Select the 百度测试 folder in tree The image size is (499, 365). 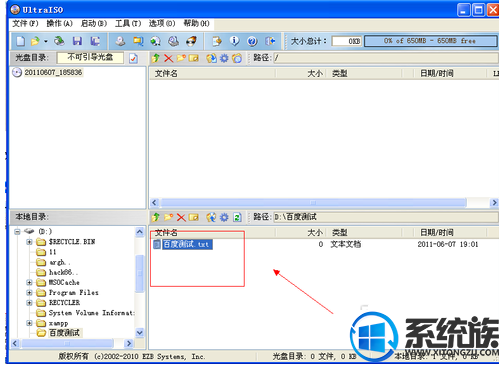click(64, 333)
